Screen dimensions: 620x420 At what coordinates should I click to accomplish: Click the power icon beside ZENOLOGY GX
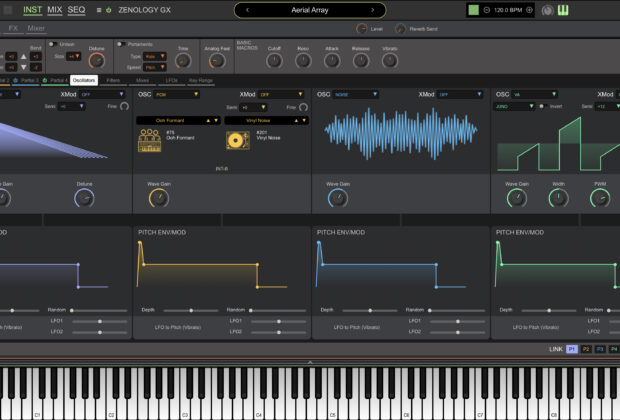[x=108, y=10]
